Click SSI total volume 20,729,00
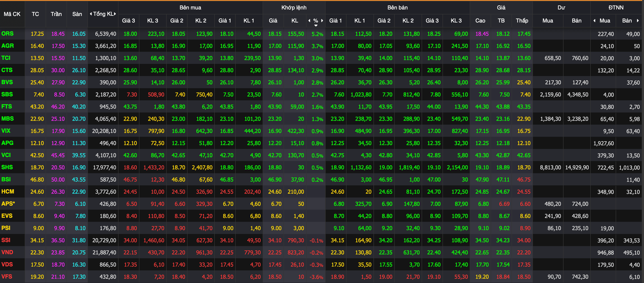 [104, 240]
